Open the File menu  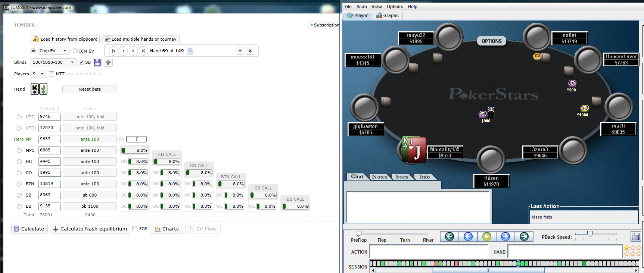pos(348,7)
